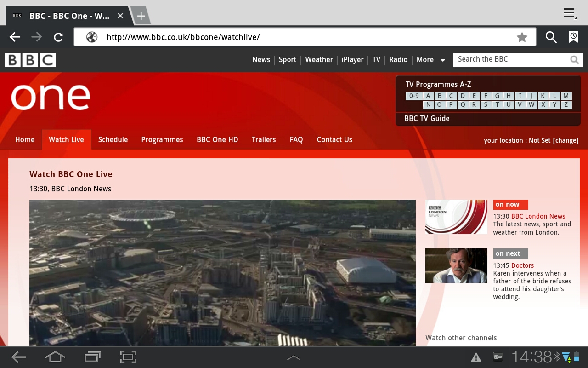Click the live video player

pos(222,273)
